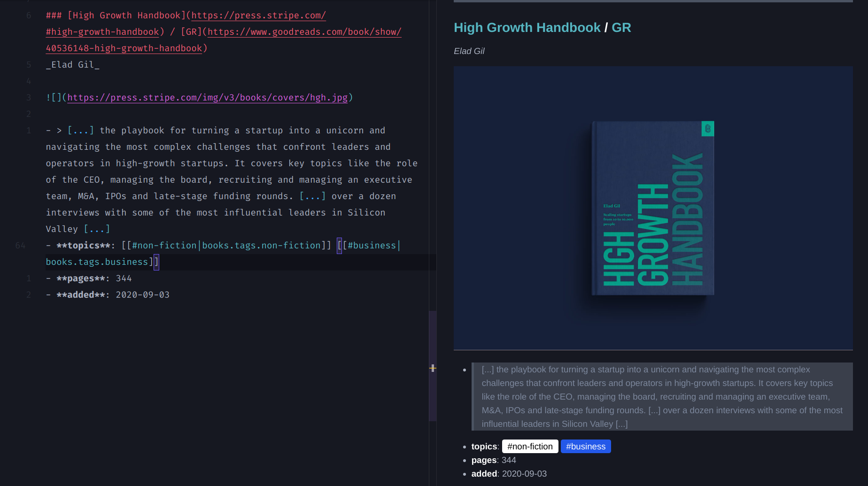Image resolution: width=868 pixels, height=486 pixels.
Task: Click line number 64 in the gutter
Action: point(20,246)
